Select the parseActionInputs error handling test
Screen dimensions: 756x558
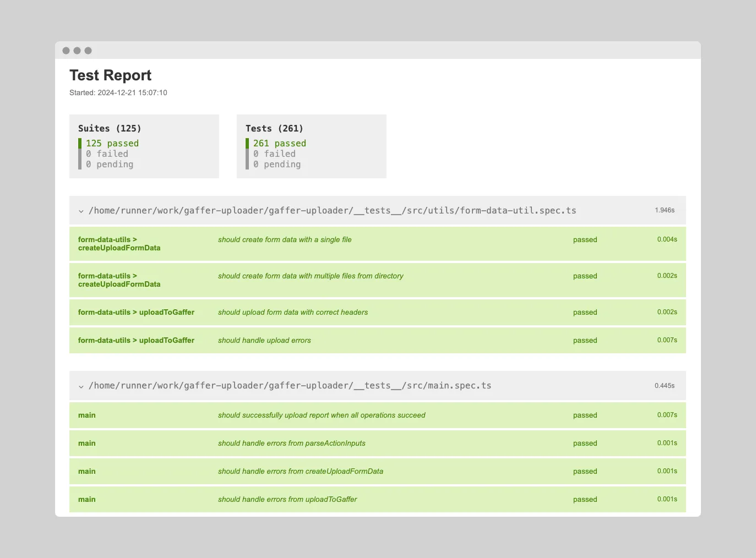291,443
